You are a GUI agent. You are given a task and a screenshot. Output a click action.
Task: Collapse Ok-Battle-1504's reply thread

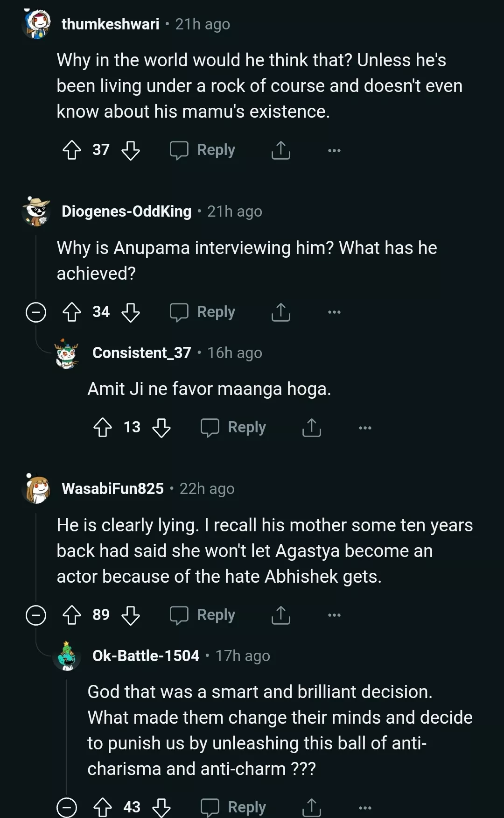67,807
